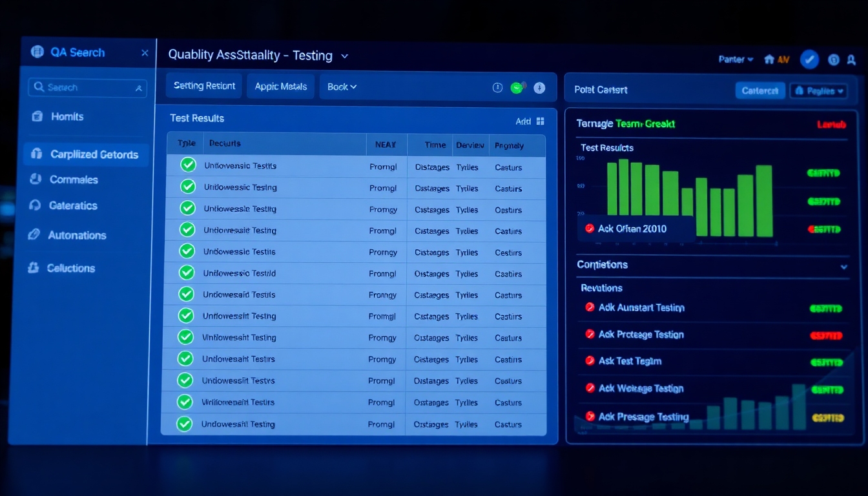The height and width of the screenshot is (496, 868).
Task: Click the Homits sidebar icon
Action: tap(37, 117)
